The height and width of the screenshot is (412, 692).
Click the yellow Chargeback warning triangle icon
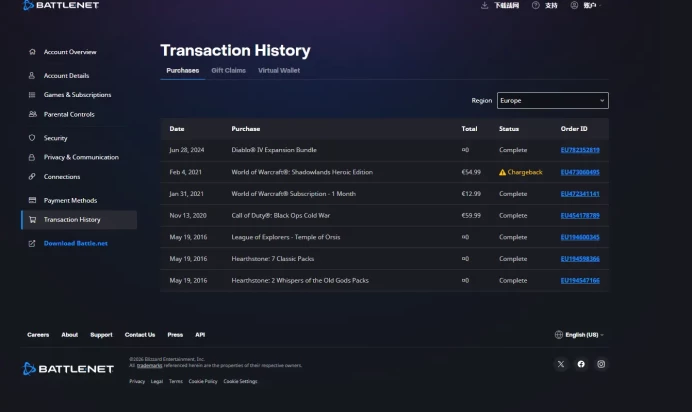click(502, 172)
